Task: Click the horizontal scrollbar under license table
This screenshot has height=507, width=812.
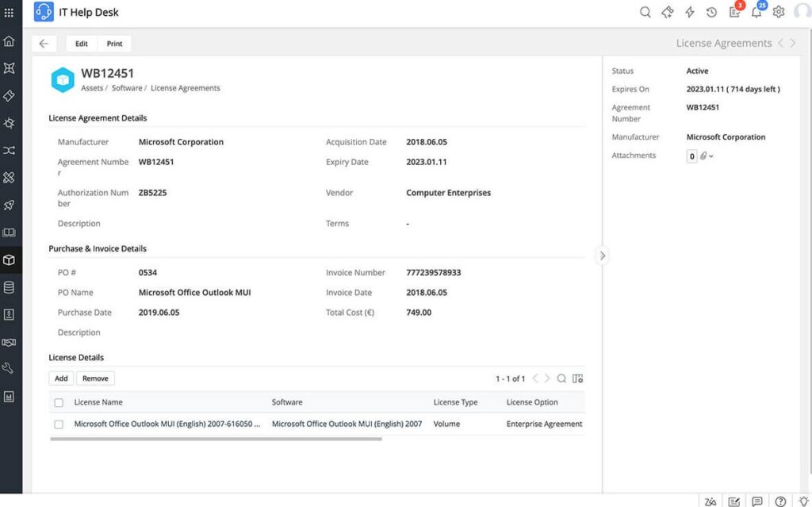Action: pyautogui.click(x=216, y=439)
